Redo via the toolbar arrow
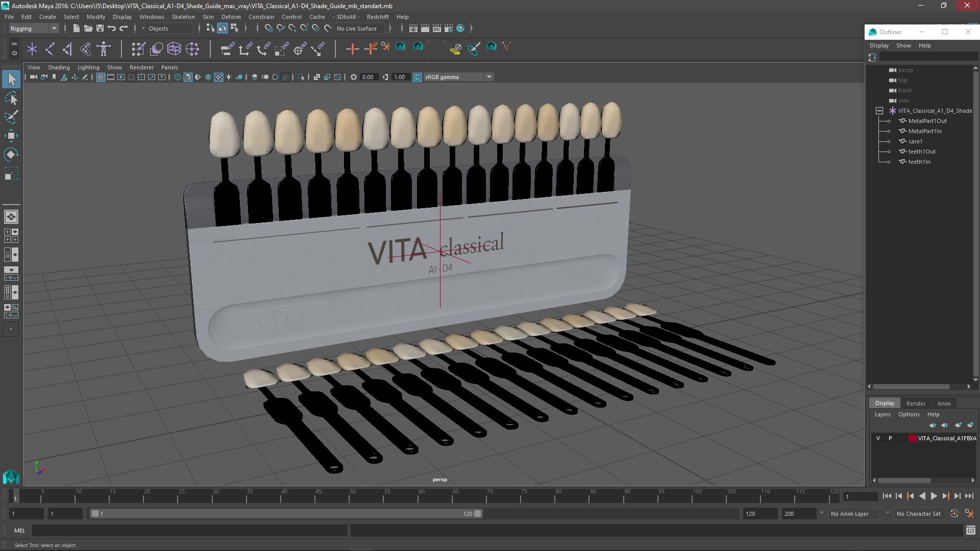 tap(123, 29)
